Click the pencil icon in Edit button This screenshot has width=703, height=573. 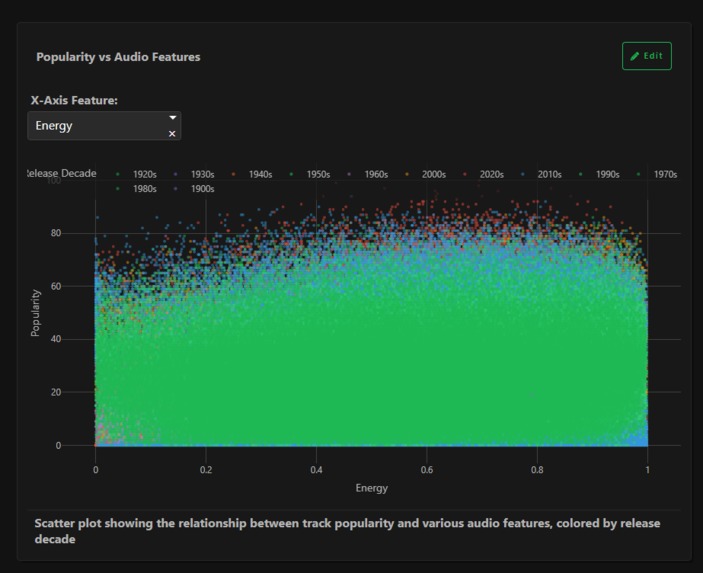pyautogui.click(x=634, y=56)
